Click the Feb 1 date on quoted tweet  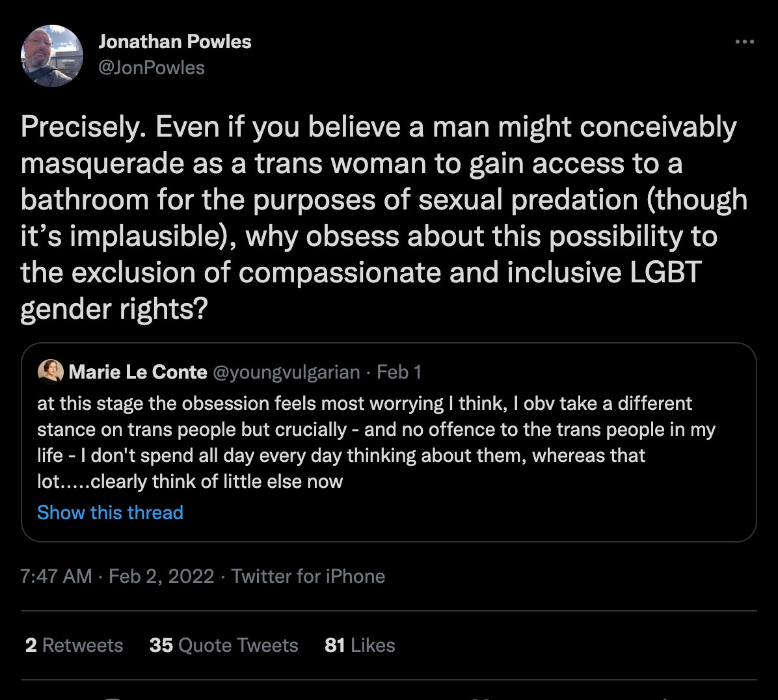click(x=399, y=371)
